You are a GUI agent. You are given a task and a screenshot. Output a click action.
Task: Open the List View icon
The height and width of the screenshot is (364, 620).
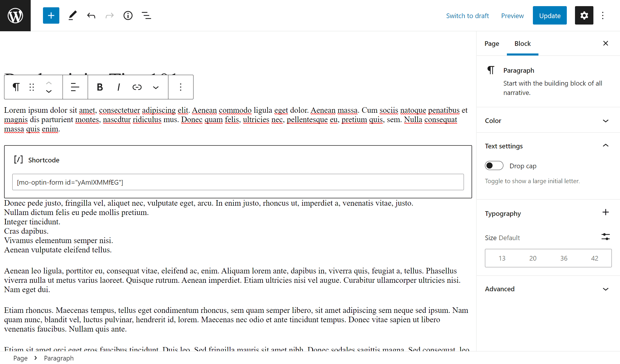tap(146, 15)
